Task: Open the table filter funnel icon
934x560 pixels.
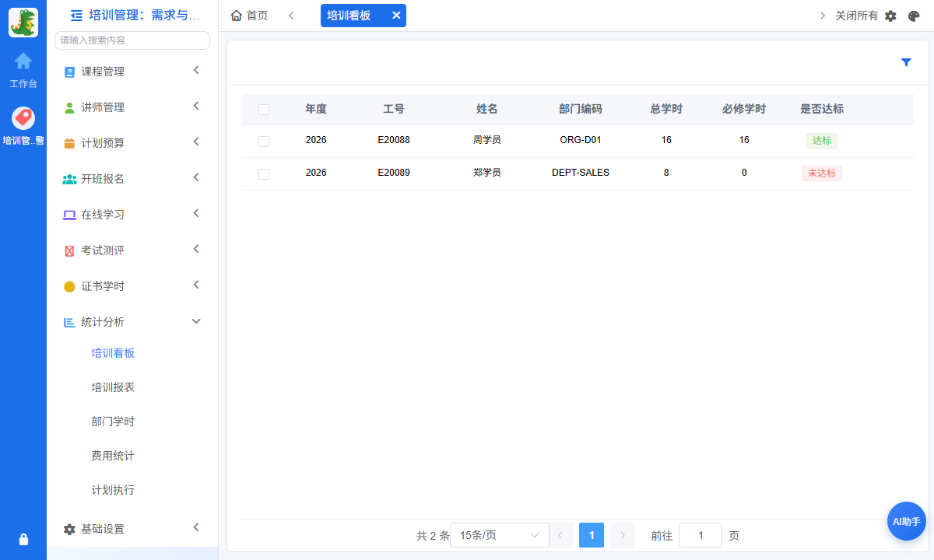Action: [x=906, y=62]
